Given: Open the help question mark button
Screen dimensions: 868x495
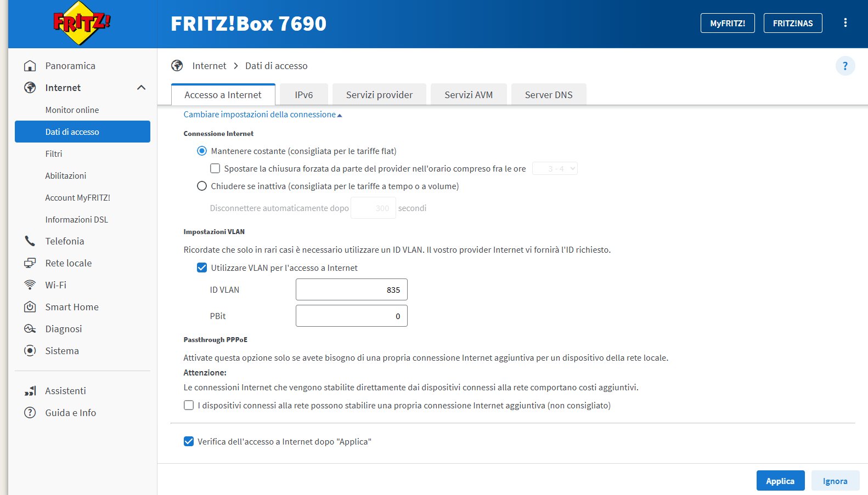Looking at the screenshot, I should coord(845,66).
